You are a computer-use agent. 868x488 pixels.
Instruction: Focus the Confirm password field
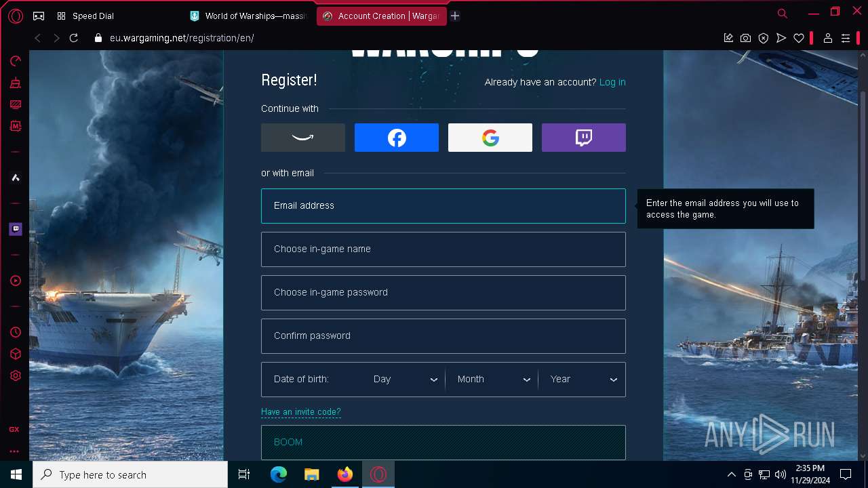[x=443, y=336]
